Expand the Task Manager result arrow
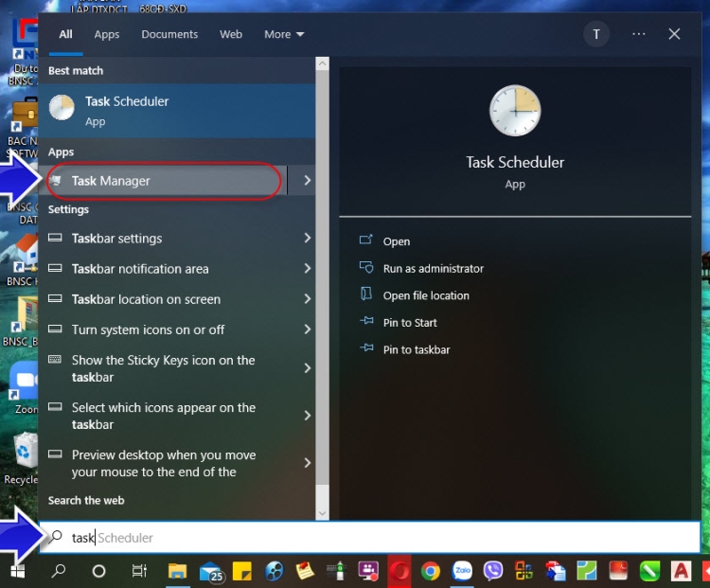The width and height of the screenshot is (710, 588). click(307, 181)
